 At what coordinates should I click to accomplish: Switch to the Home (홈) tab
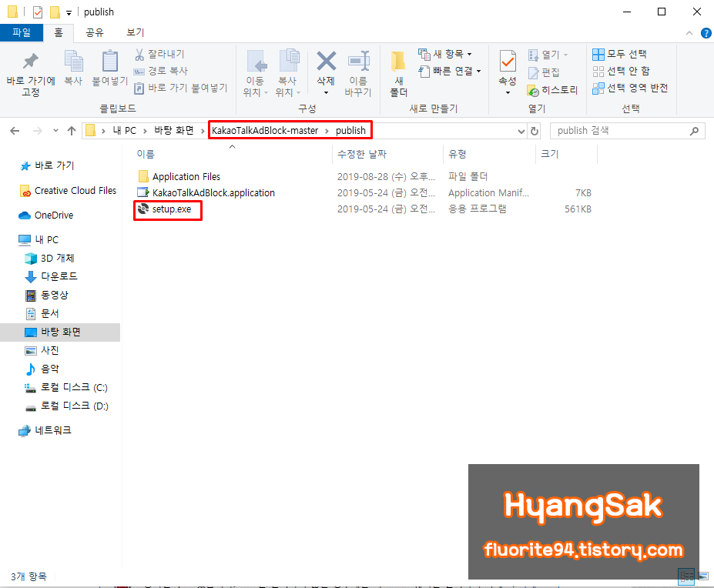click(x=59, y=33)
